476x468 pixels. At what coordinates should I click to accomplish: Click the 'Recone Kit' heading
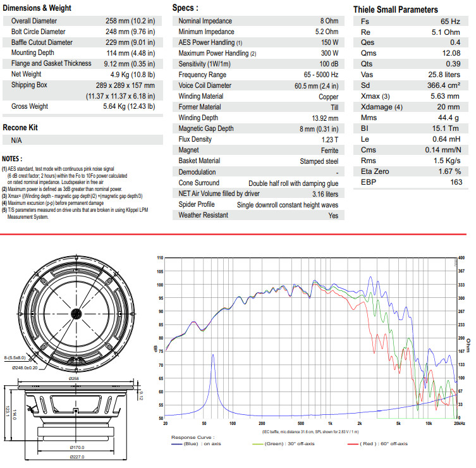click(20, 128)
